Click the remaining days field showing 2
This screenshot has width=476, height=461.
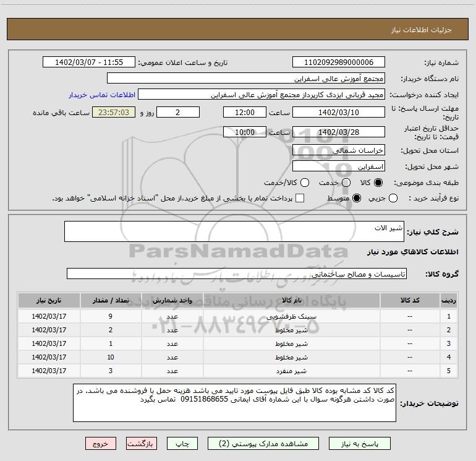178,112
